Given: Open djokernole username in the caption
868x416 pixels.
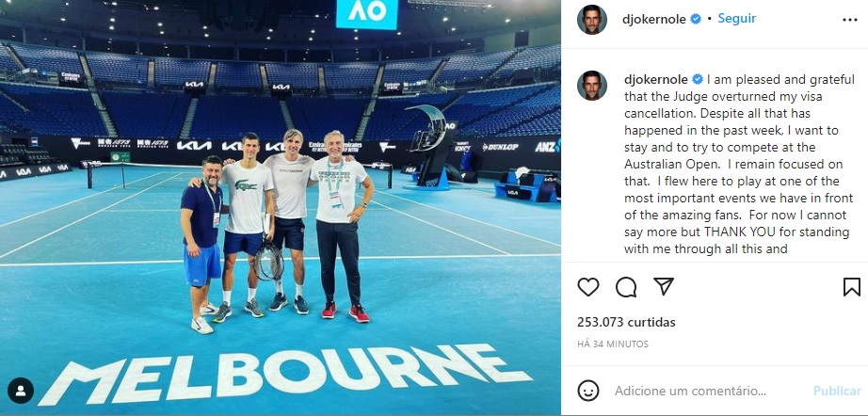Looking at the screenshot, I should tap(656, 80).
